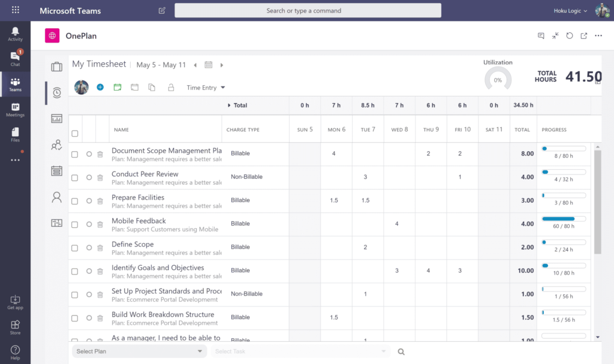Pop out OnePlan to website
The width and height of the screenshot is (614, 364).
[x=584, y=35]
